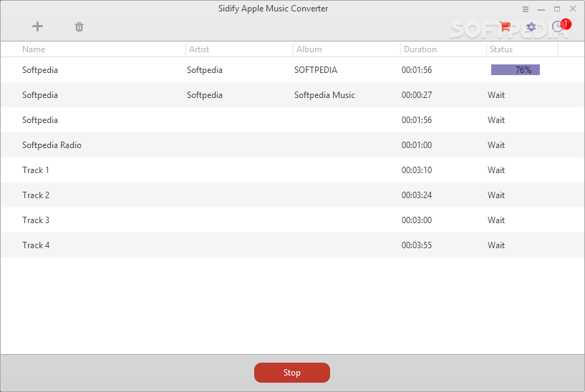Click duration 00:03:00
The height and width of the screenshot is (392, 585).
pyautogui.click(x=417, y=220)
